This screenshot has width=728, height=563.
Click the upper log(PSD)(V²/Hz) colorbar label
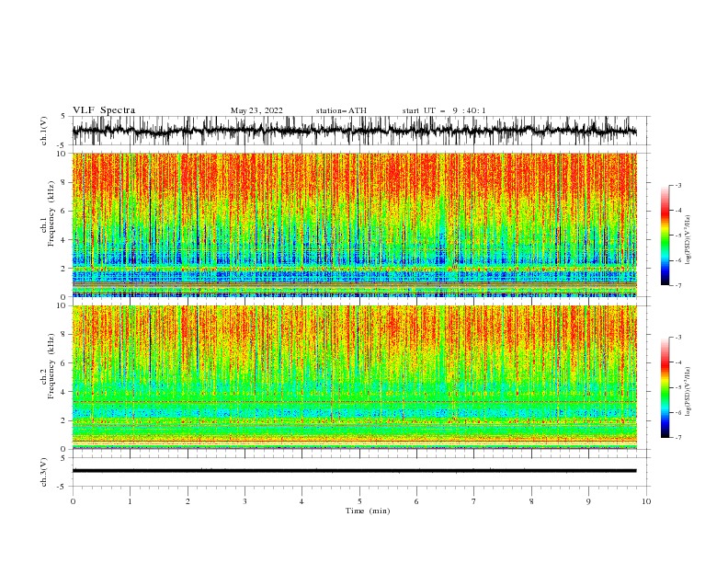click(x=688, y=240)
